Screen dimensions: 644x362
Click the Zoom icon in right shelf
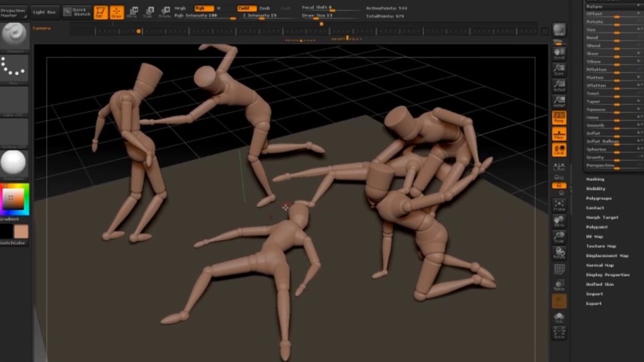[559, 69]
